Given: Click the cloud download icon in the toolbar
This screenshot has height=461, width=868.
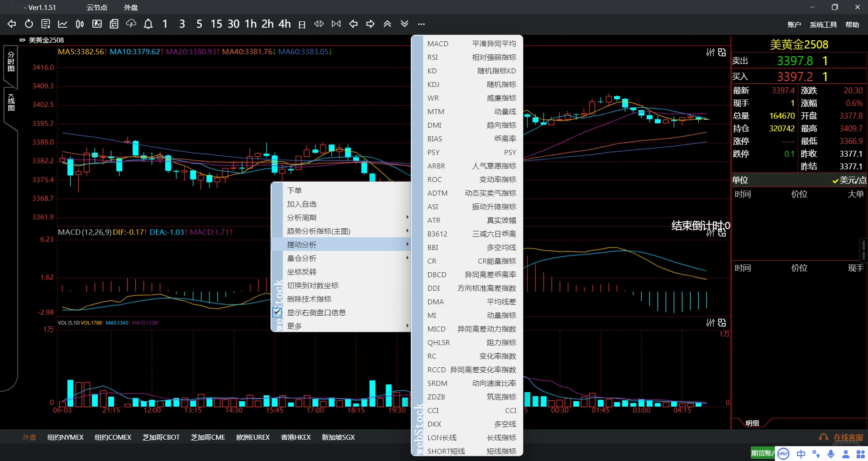Looking at the screenshot, I should point(131,24).
